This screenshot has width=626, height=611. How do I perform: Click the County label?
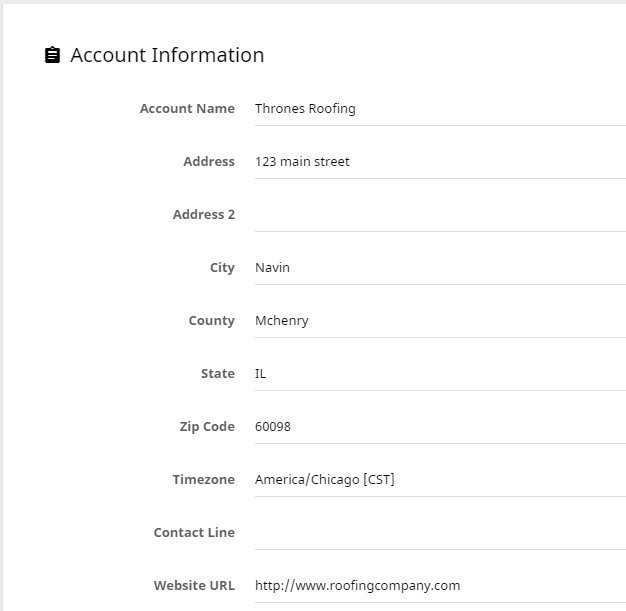[212, 321]
